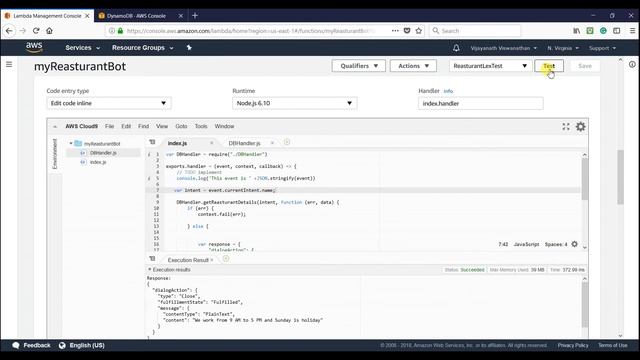The image size is (640, 360).
Task: Open the Resource Groups dropdown
Action: pyautogui.click(x=142, y=48)
